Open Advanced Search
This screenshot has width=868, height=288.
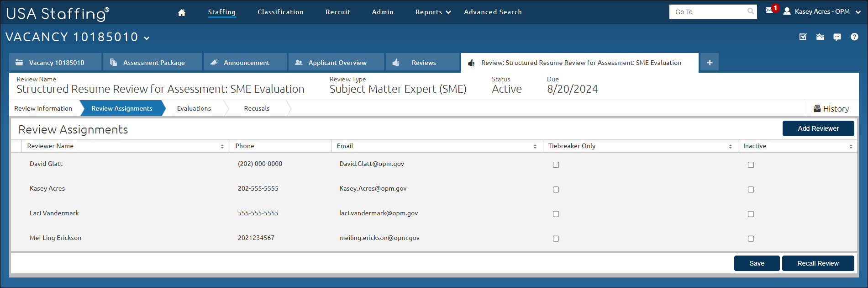[493, 12]
